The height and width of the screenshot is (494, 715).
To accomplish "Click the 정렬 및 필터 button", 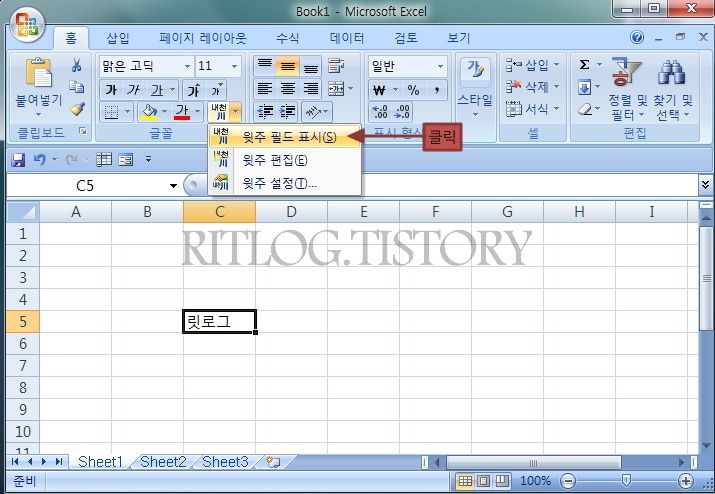I will (x=627, y=89).
